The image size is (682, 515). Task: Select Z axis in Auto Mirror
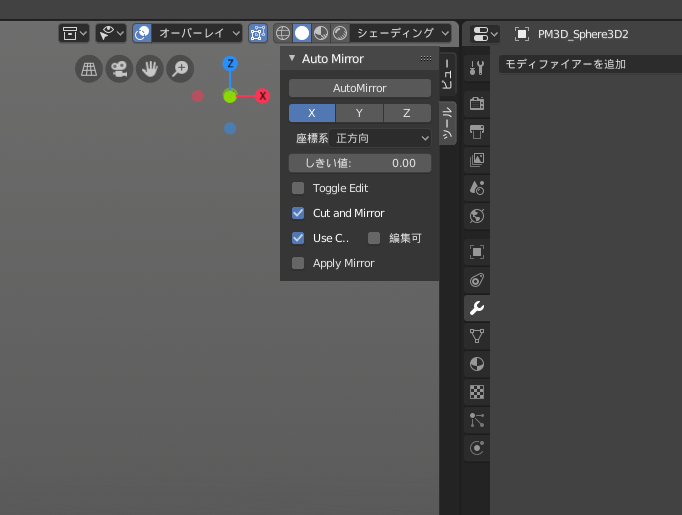(x=407, y=113)
